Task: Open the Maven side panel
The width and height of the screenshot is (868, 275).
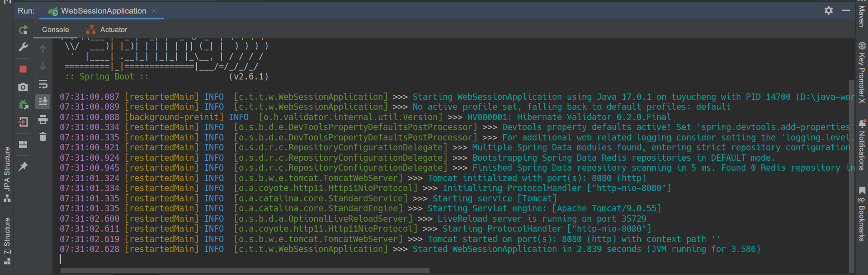Action: coord(862,16)
